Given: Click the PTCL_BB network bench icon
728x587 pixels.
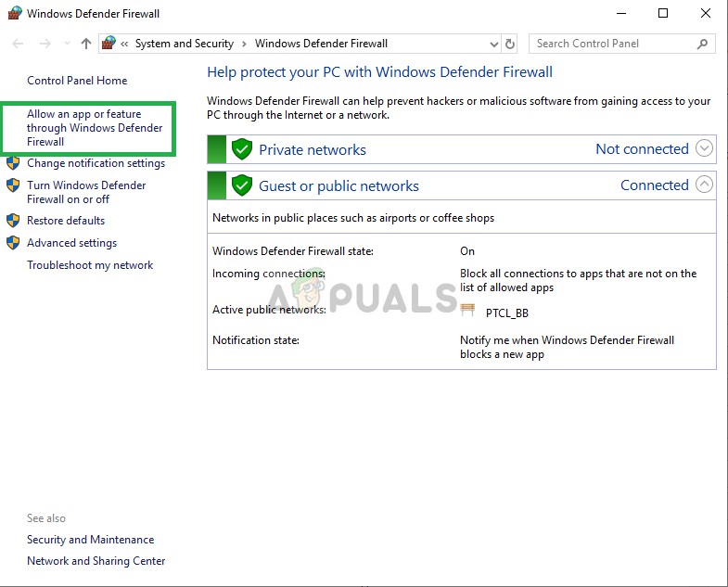Looking at the screenshot, I should click(x=467, y=310).
